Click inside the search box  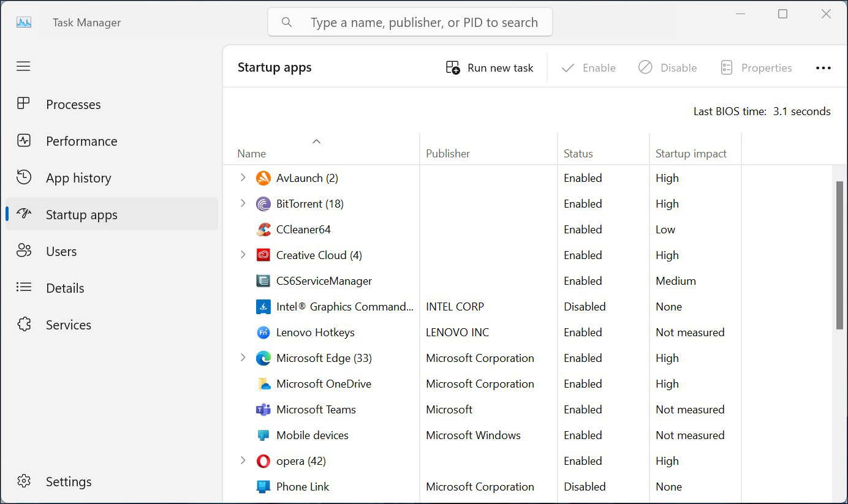point(410,21)
